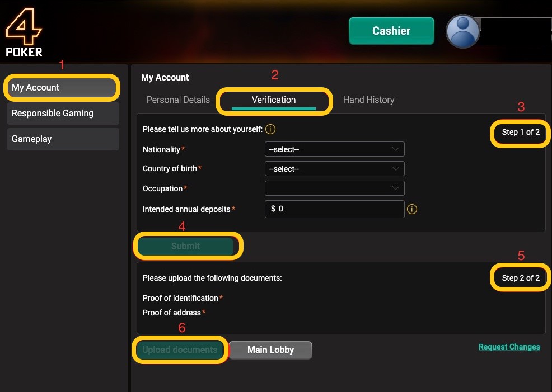
Task: Expand the Country of birth dropdown
Action: pyautogui.click(x=334, y=169)
